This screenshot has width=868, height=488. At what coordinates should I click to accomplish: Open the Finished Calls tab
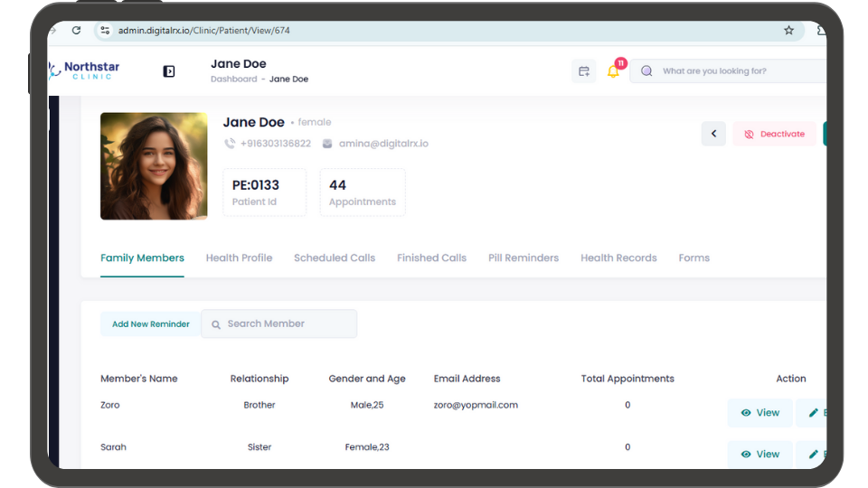[x=432, y=258]
